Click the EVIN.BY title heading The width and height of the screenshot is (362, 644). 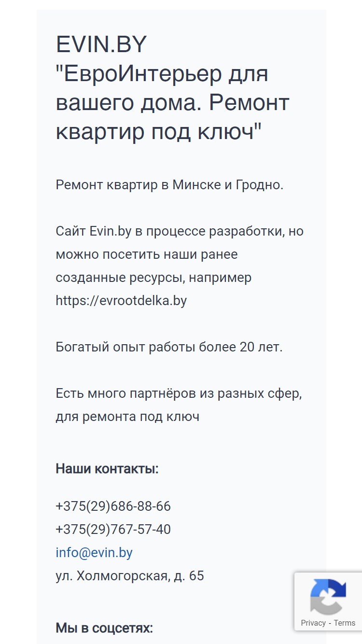tap(101, 45)
